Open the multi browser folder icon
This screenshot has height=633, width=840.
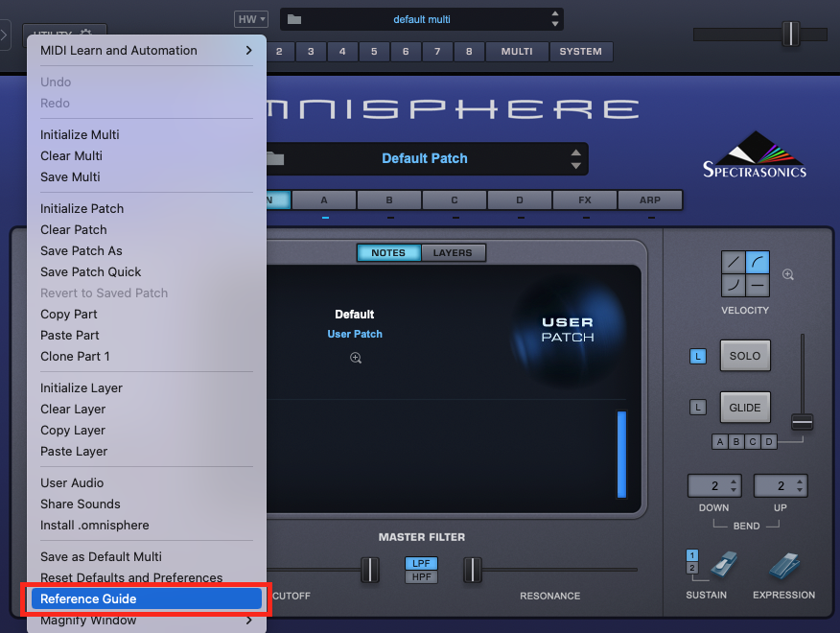(294, 19)
